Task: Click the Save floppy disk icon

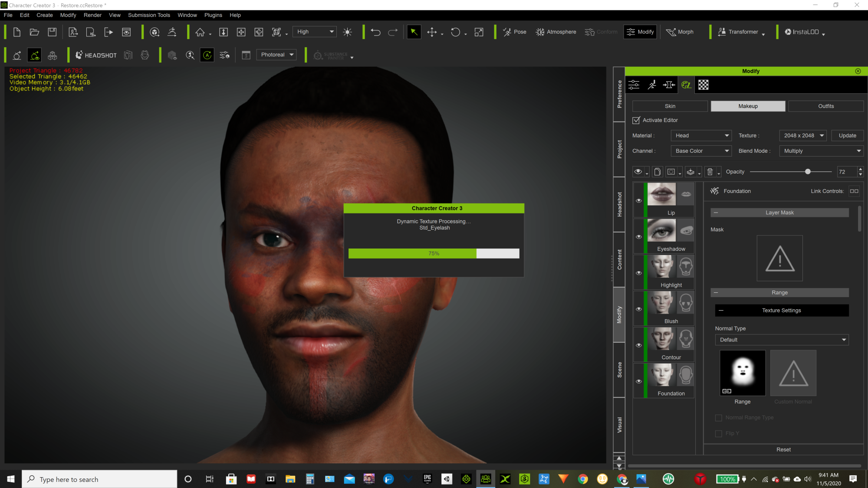Action: (52, 32)
